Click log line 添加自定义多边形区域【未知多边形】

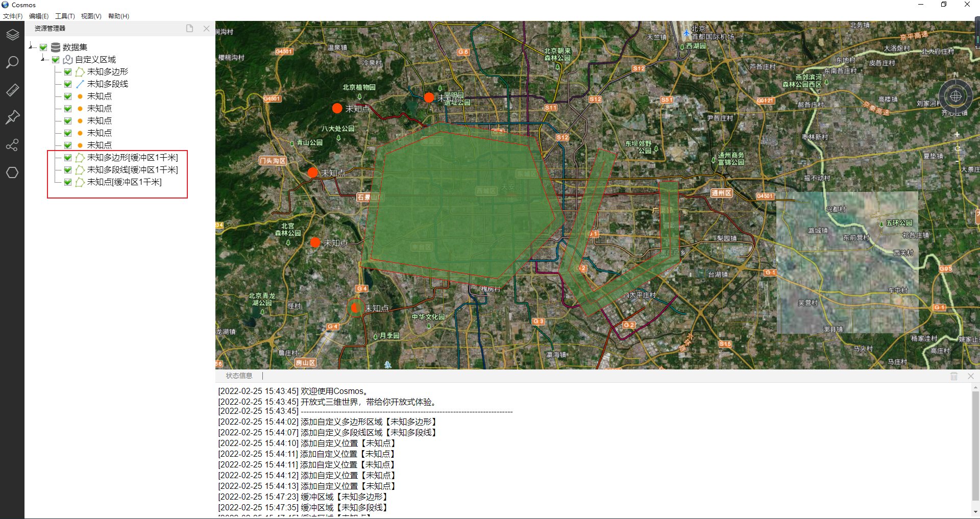pyautogui.click(x=329, y=422)
